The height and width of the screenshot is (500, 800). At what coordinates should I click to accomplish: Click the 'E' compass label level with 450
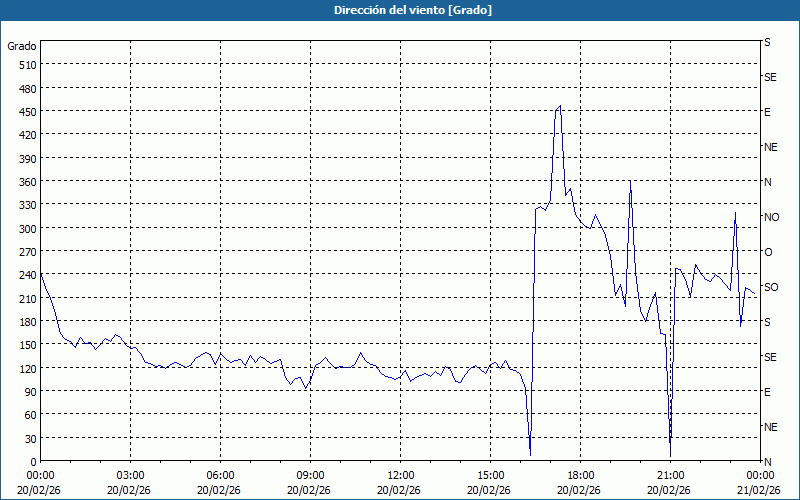click(767, 112)
